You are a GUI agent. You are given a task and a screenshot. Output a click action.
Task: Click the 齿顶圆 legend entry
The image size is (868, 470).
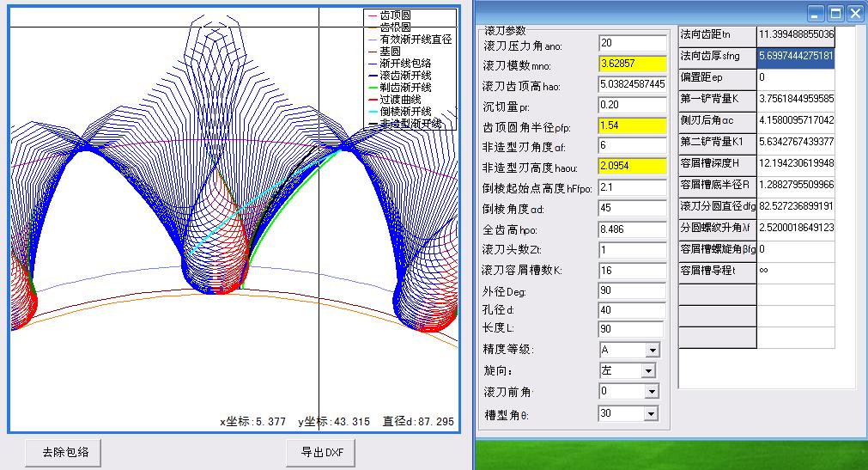pyautogui.click(x=390, y=15)
